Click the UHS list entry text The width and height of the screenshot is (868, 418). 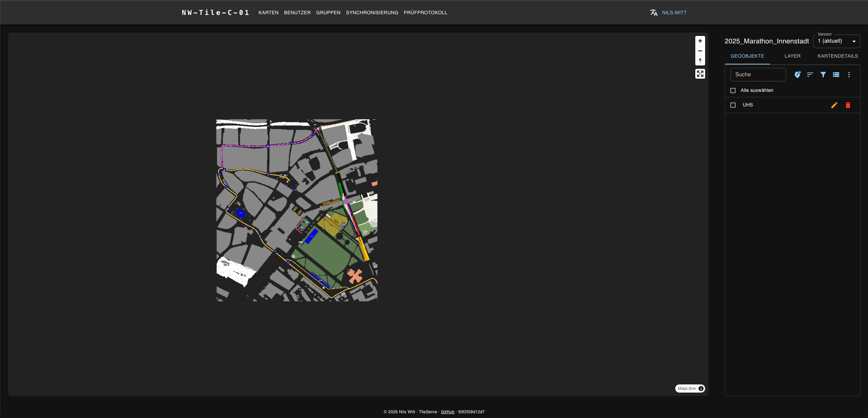[x=748, y=105]
